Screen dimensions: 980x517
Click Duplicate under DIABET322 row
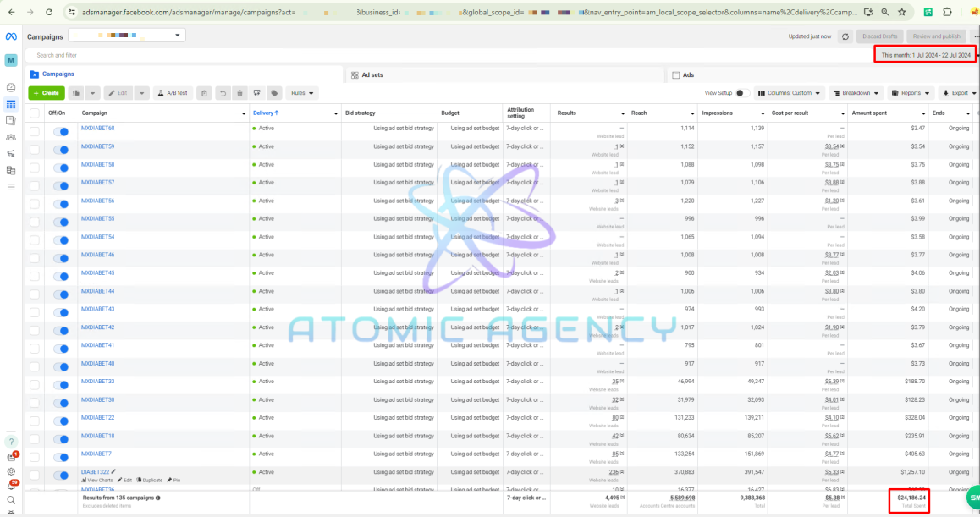(149, 480)
